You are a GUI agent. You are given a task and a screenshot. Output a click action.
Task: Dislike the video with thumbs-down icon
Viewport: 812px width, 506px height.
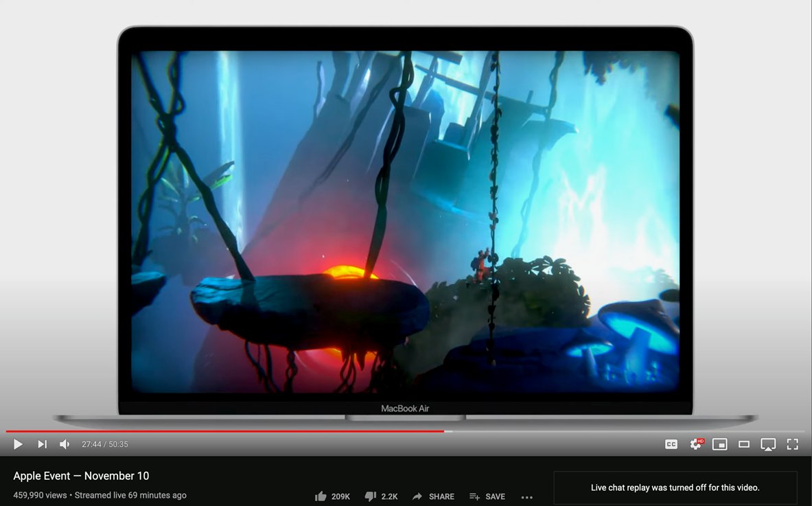click(x=370, y=496)
